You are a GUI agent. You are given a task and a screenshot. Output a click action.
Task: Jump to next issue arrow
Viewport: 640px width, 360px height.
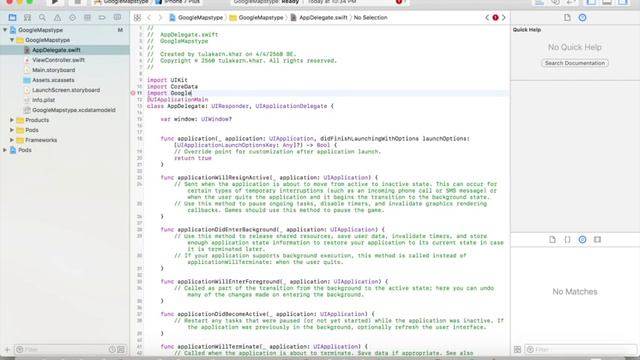503,18
